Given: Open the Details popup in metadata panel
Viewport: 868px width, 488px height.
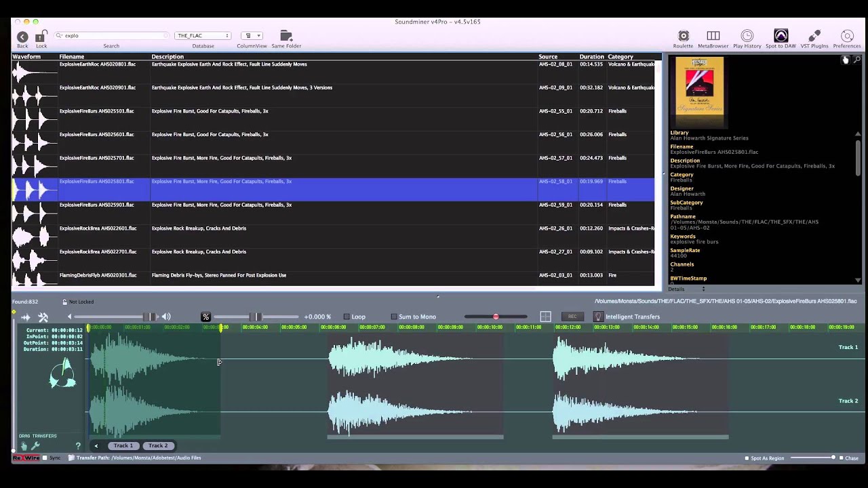Looking at the screenshot, I should pyautogui.click(x=688, y=289).
